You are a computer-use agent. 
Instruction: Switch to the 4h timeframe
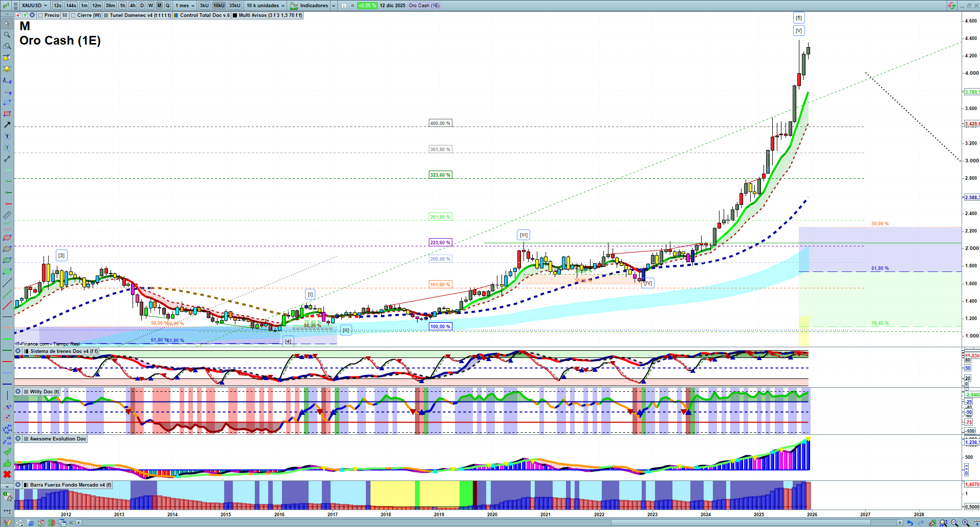pos(133,6)
